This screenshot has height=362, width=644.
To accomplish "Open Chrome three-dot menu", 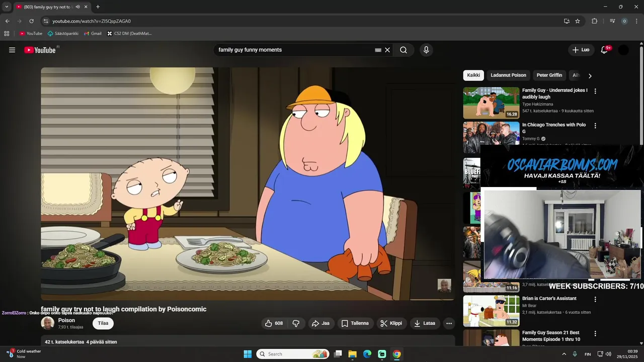I will pos(636,21).
